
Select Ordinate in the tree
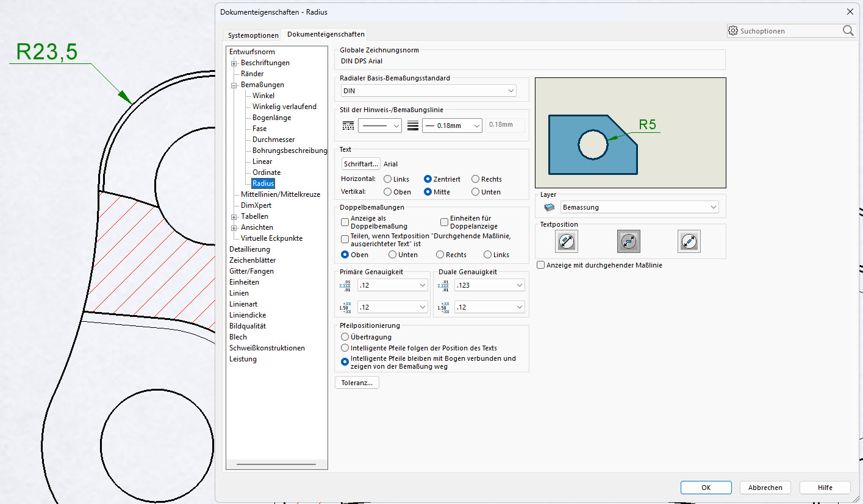tap(267, 172)
